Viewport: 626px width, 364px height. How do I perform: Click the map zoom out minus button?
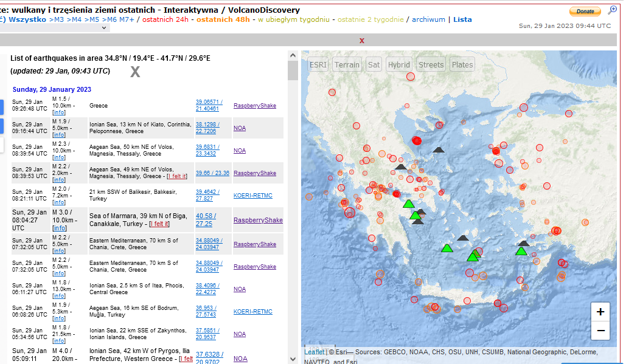coord(600,331)
